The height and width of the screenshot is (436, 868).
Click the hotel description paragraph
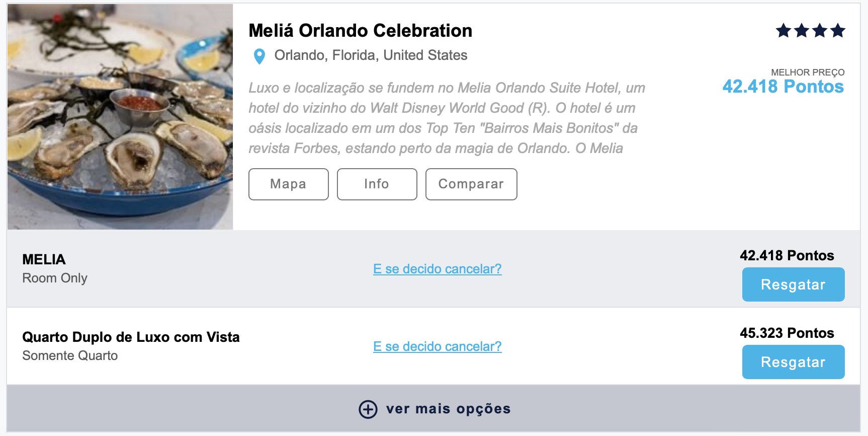coord(447,118)
